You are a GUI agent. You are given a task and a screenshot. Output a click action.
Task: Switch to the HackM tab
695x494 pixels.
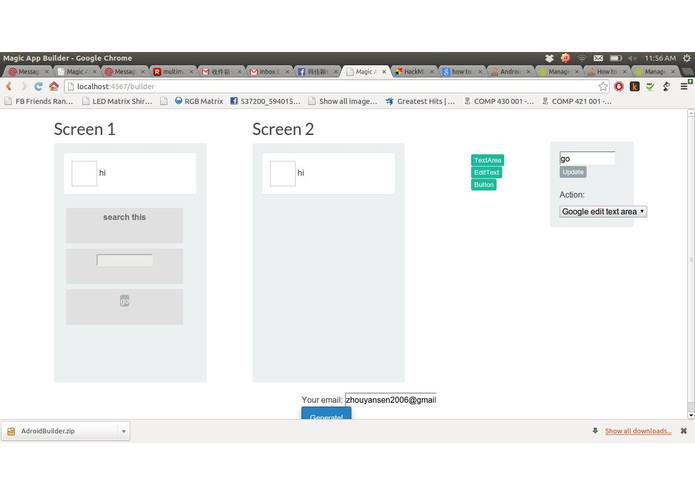pyautogui.click(x=413, y=71)
